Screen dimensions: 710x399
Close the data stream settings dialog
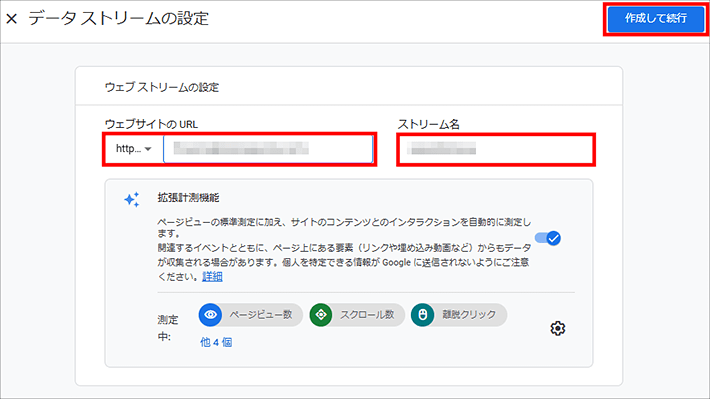click(12, 19)
